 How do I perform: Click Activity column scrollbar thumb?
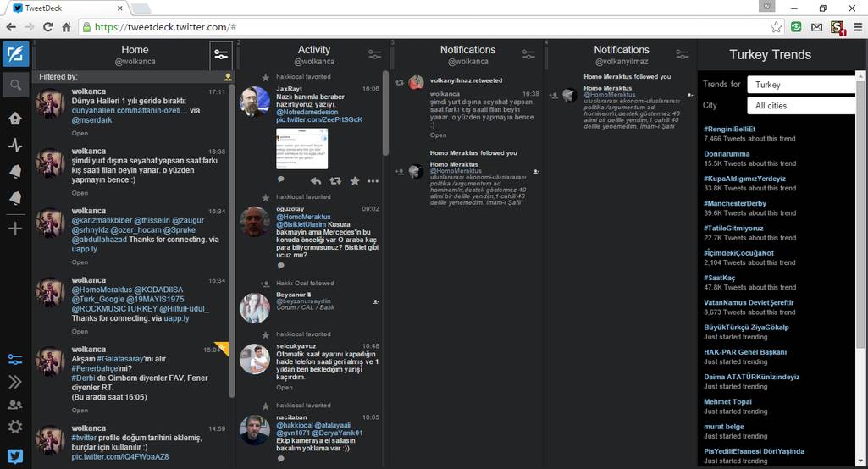click(385, 113)
